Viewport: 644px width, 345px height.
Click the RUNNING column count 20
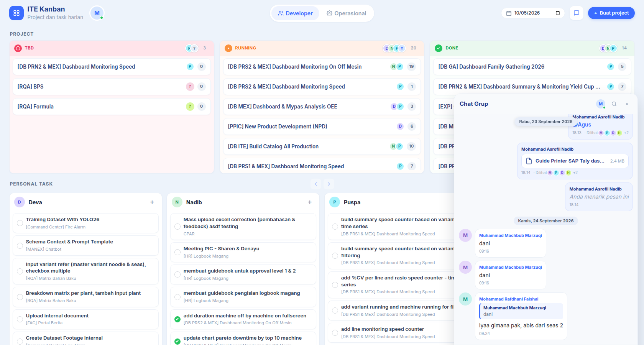[x=413, y=48]
